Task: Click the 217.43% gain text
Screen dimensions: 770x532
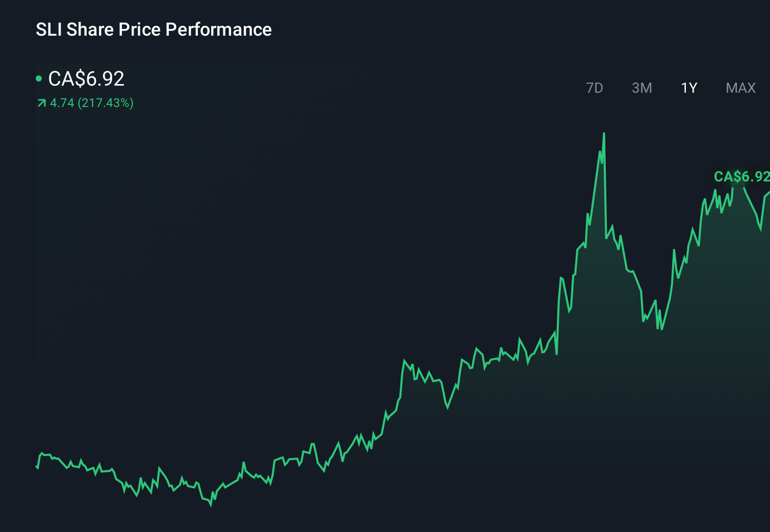Action: pos(105,103)
